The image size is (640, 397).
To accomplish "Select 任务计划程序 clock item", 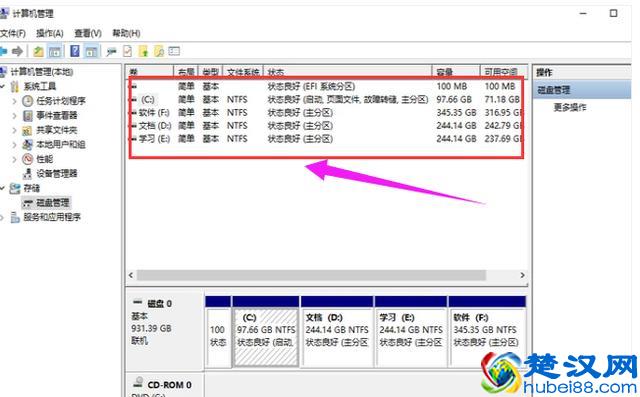I will 61,101.
